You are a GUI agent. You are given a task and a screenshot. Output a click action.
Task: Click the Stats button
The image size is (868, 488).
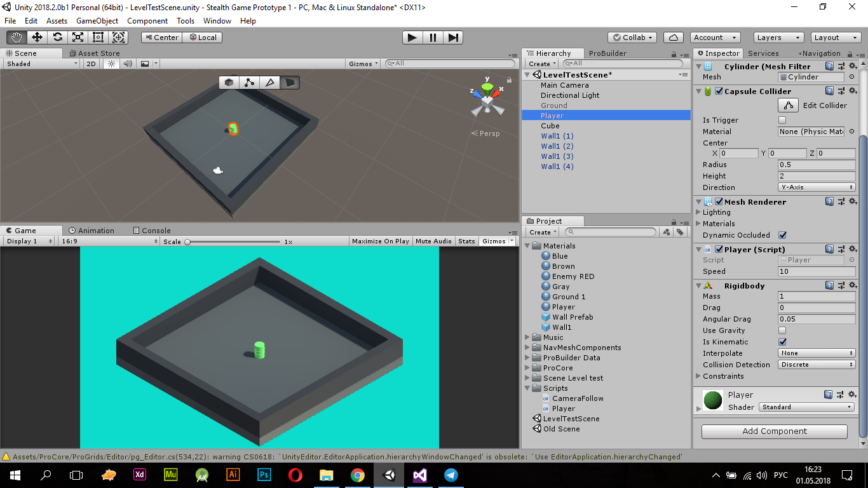(x=466, y=241)
